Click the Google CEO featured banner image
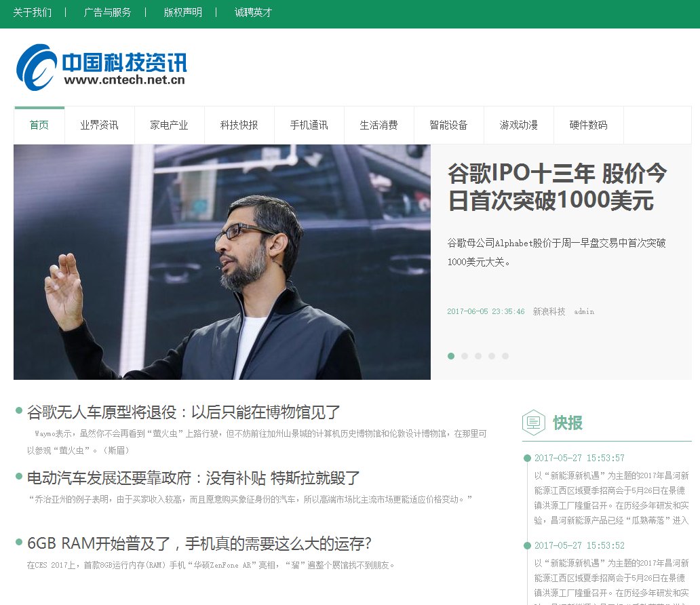 pyautogui.click(x=222, y=262)
